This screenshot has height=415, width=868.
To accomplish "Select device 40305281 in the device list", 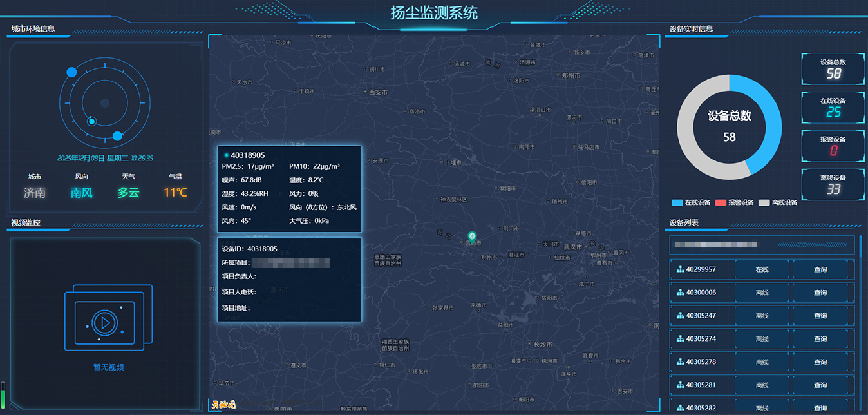I will (x=701, y=385).
